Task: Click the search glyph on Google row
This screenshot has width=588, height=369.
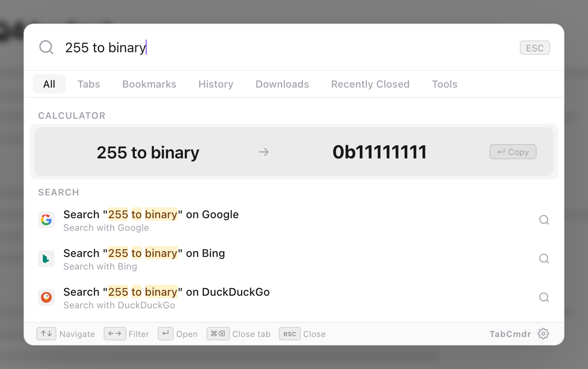Action: [544, 220]
